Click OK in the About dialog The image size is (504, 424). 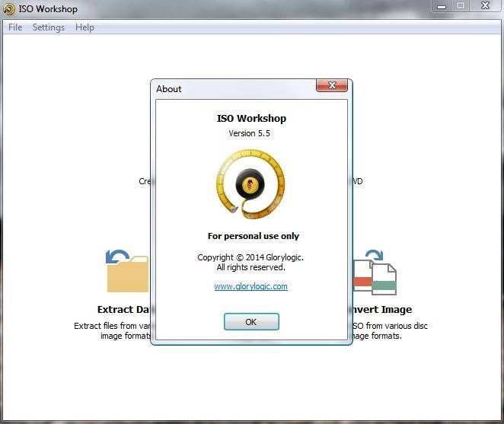pyautogui.click(x=251, y=322)
